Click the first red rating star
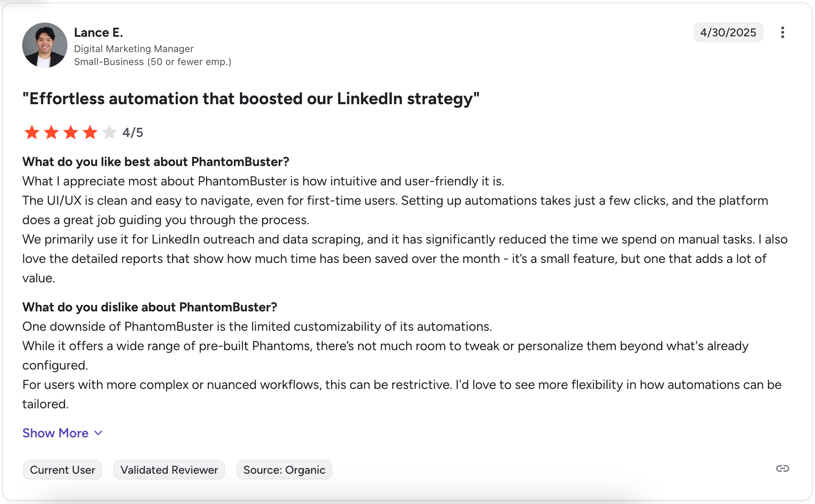This screenshot has height=504, width=815. click(32, 132)
